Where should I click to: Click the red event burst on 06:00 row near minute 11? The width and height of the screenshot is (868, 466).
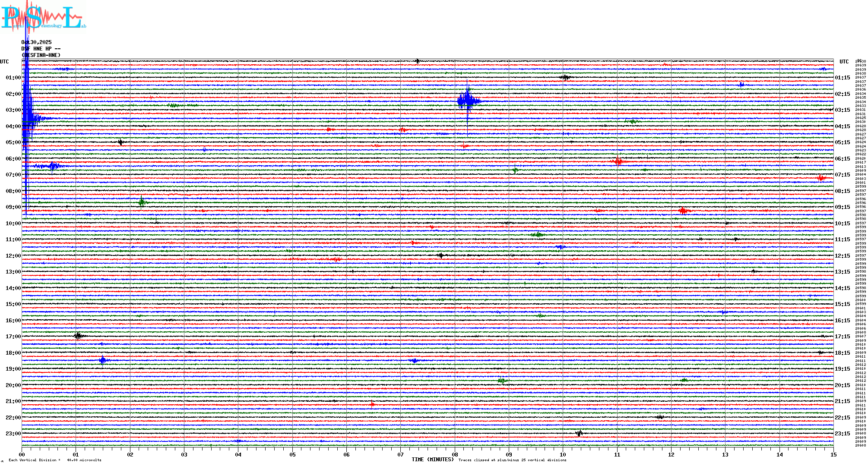618,161
